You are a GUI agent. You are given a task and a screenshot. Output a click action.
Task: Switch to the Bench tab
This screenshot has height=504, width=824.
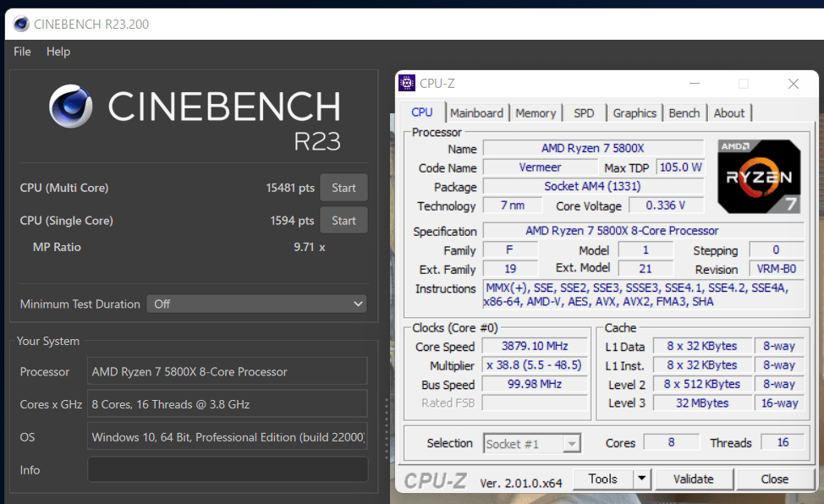pos(684,113)
